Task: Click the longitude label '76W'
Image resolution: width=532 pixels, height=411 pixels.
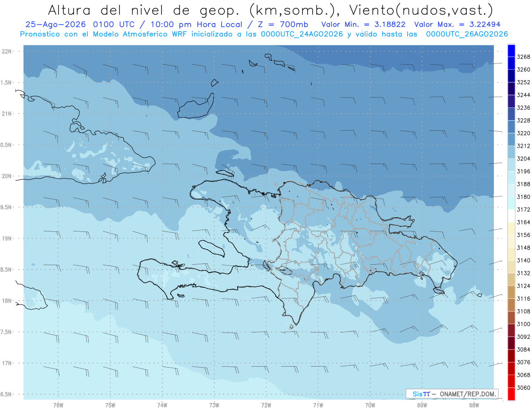Action: (58, 405)
